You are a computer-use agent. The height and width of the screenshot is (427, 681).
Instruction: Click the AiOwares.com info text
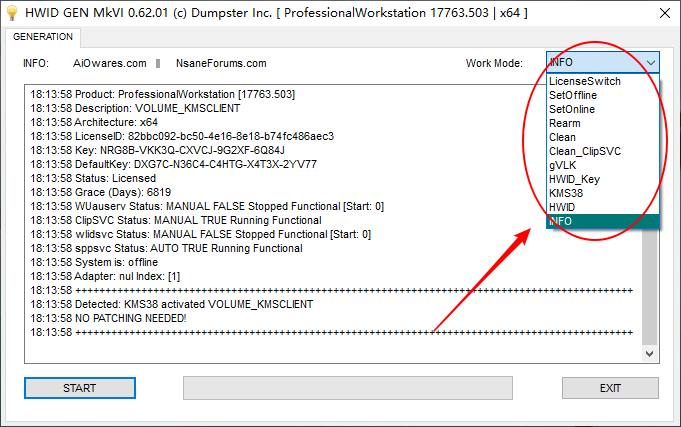click(x=109, y=63)
